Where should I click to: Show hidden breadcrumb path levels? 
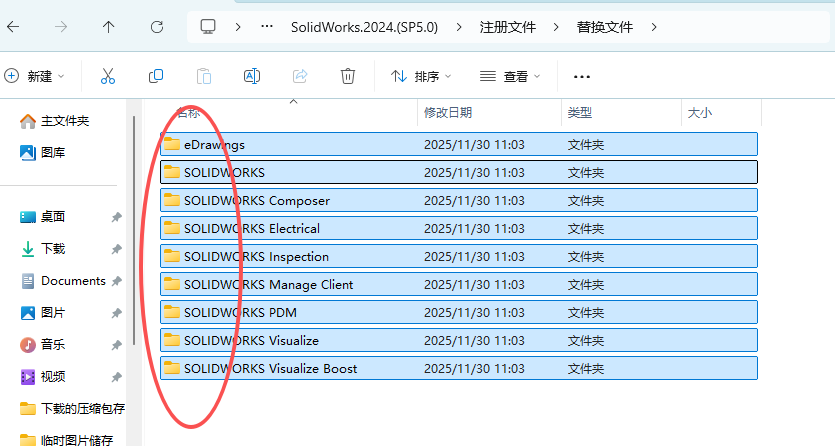click(x=267, y=27)
